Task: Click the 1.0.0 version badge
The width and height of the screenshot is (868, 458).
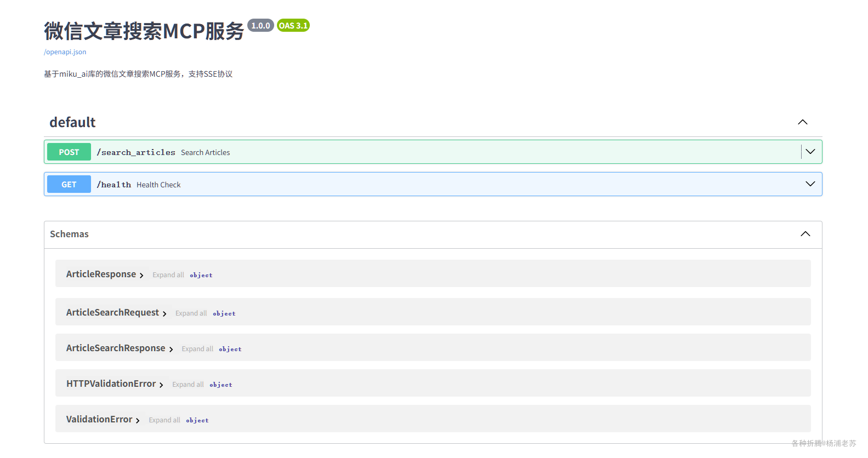Action: pyautogui.click(x=260, y=25)
